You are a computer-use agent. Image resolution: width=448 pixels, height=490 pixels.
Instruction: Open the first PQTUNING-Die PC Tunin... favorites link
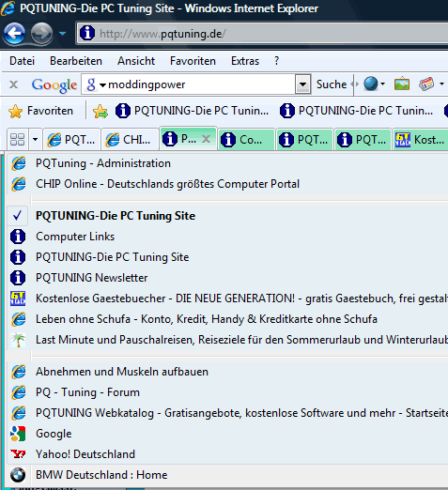pos(192,111)
